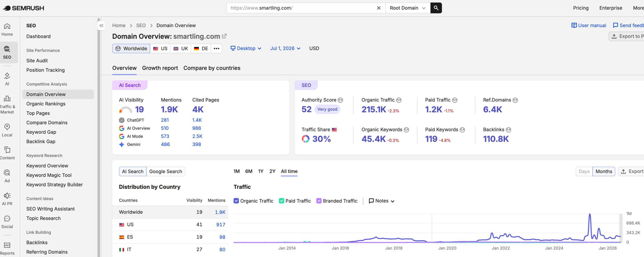
Task: Select the UK database
Action: coord(181,49)
